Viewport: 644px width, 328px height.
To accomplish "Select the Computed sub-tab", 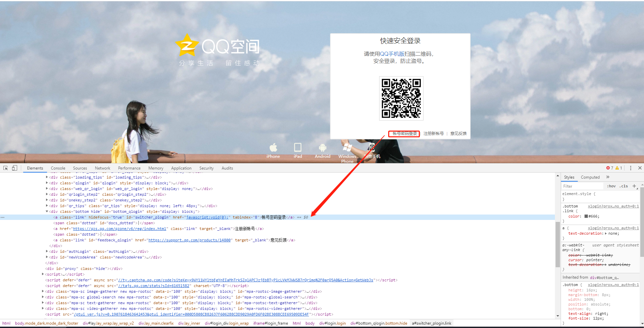I will (x=590, y=177).
